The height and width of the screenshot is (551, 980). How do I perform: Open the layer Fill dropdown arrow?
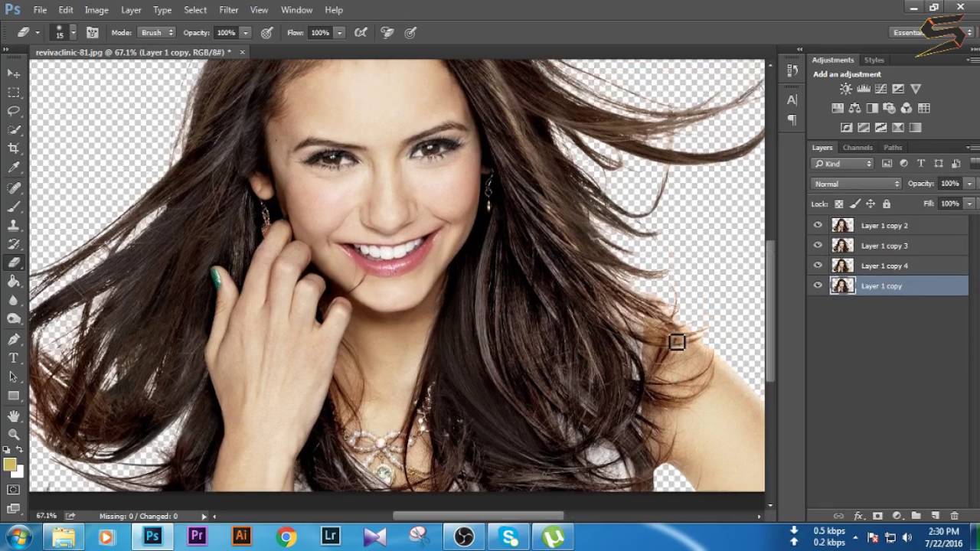coord(969,204)
